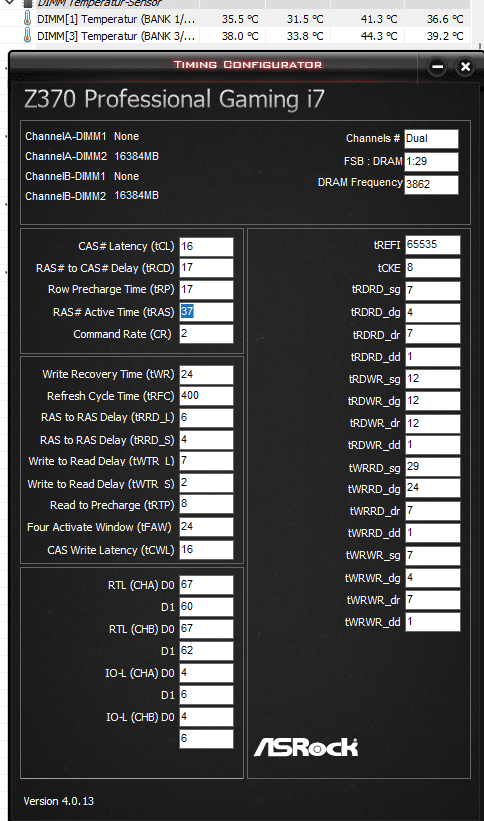Image resolution: width=484 pixels, height=821 pixels.
Task: Click the tRDRD_dr field
Action: 433,334
